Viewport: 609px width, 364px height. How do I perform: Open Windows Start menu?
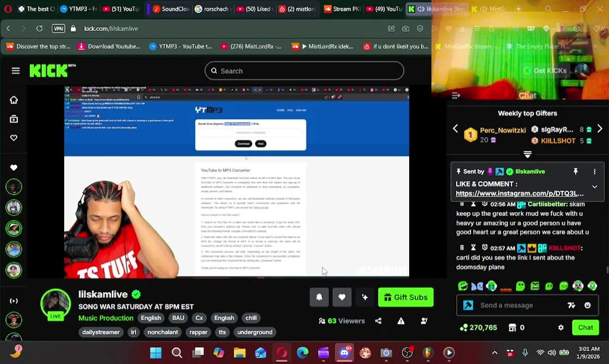coord(156,353)
